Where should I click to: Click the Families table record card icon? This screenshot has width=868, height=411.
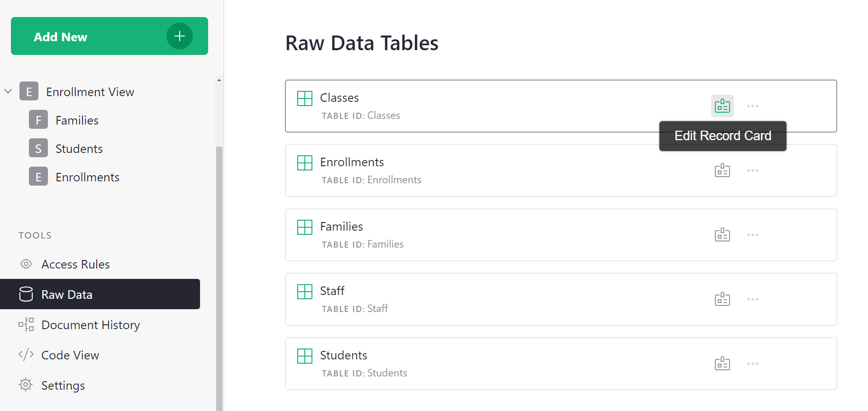pos(722,235)
